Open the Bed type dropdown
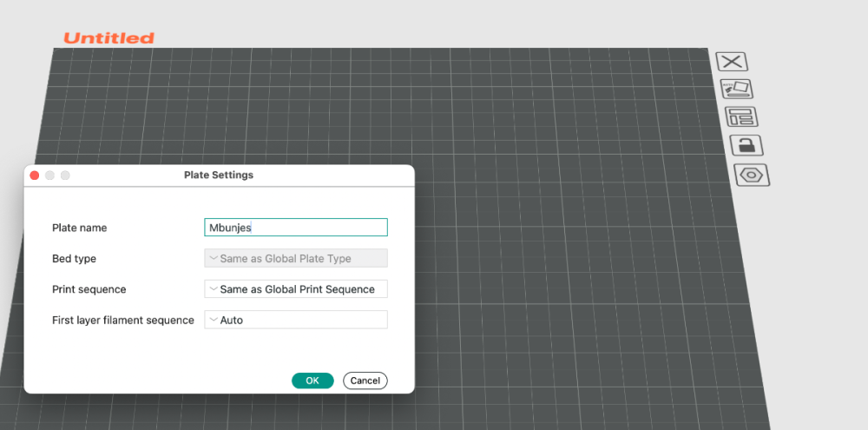Image resolution: width=868 pixels, height=430 pixels. pos(296,258)
